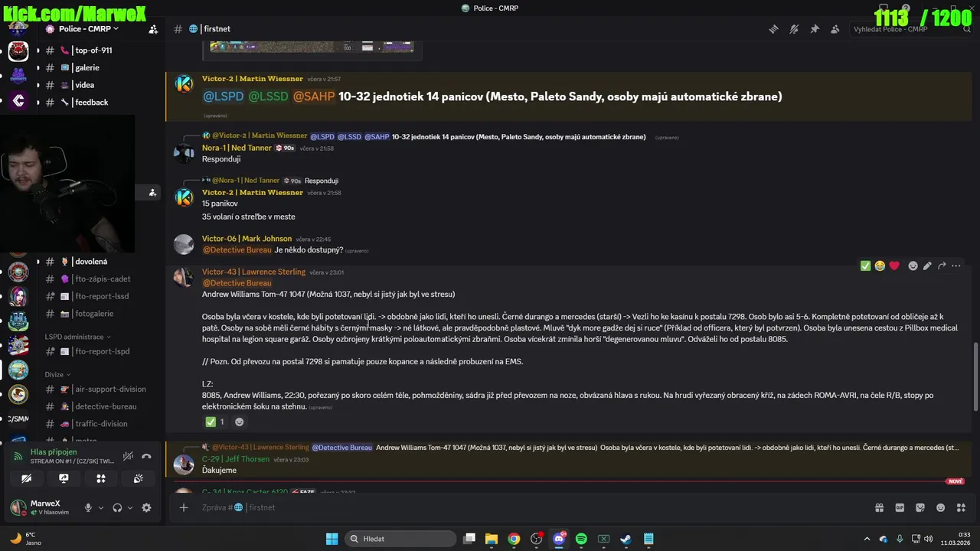Click @Detective Bureau mention in Mark Johnson message
The image size is (980, 551).
click(237, 250)
